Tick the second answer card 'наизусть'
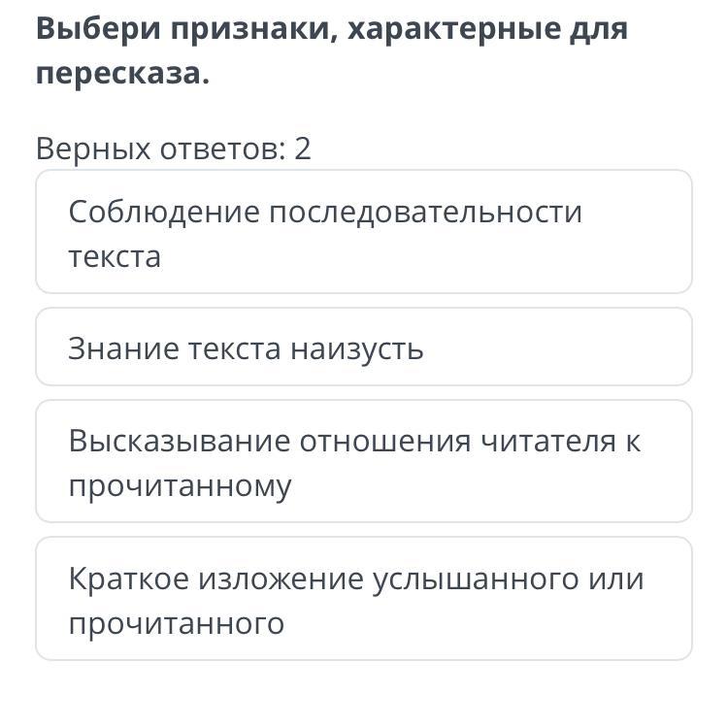Screen dimensions: 728x728 [x=364, y=347]
